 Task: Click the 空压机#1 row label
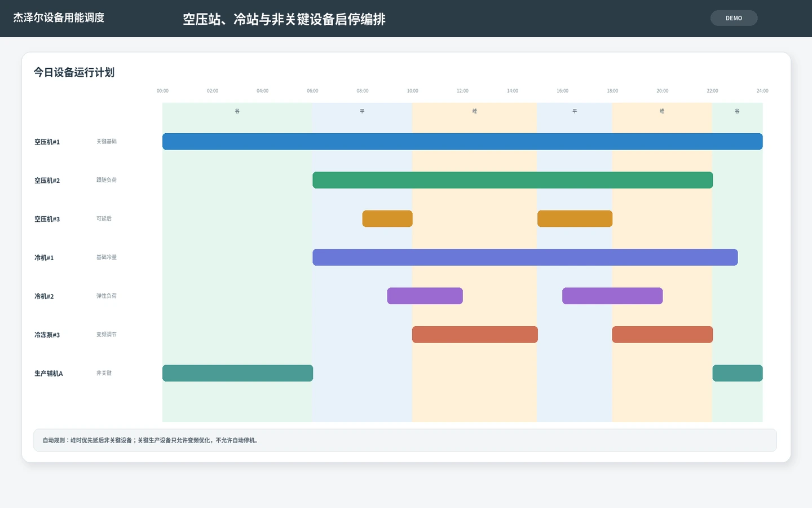point(47,142)
